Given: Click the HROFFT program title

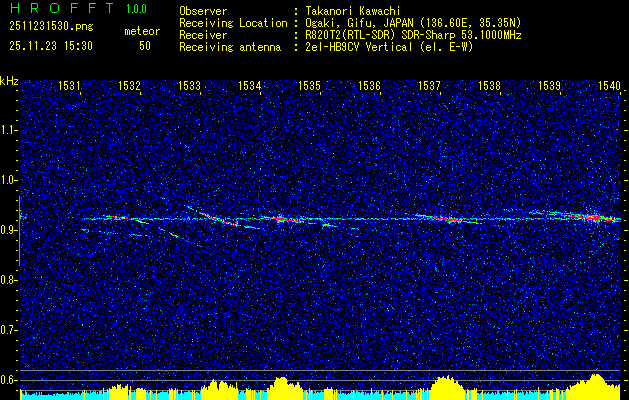Looking at the screenshot, I should click(x=61, y=8).
